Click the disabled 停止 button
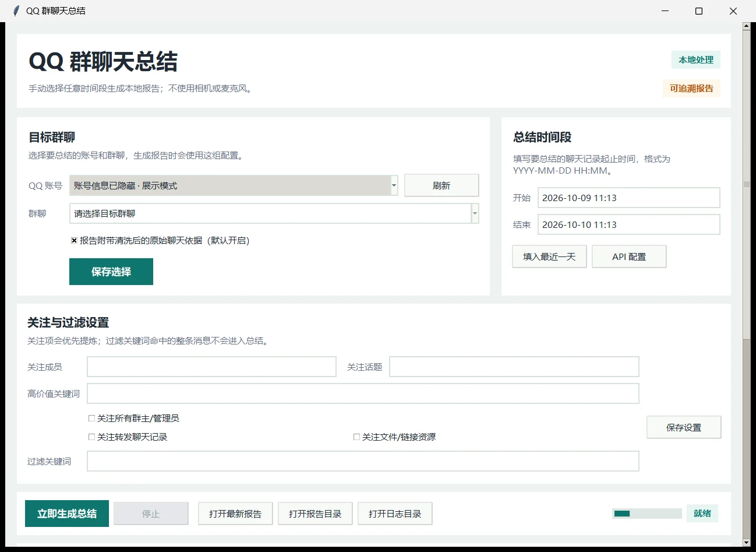This screenshot has height=552, width=756. coord(151,514)
